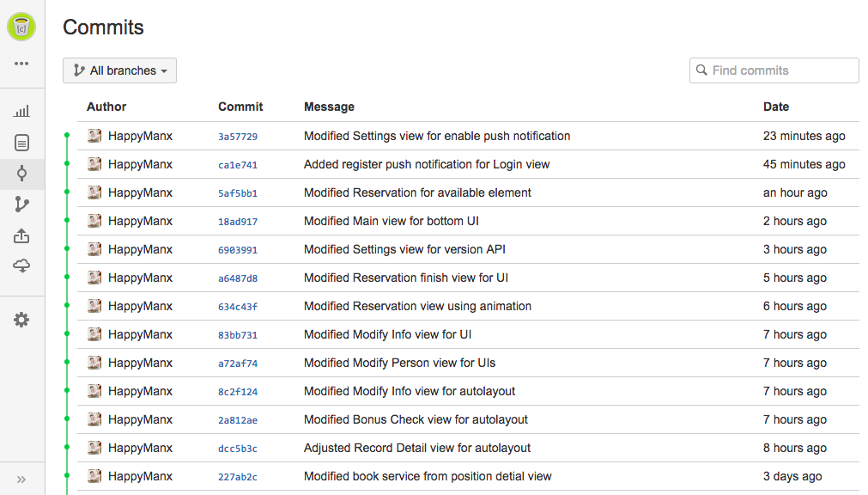Open the All branches dropdown
This screenshot has height=495, width=868.
(119, 70)
